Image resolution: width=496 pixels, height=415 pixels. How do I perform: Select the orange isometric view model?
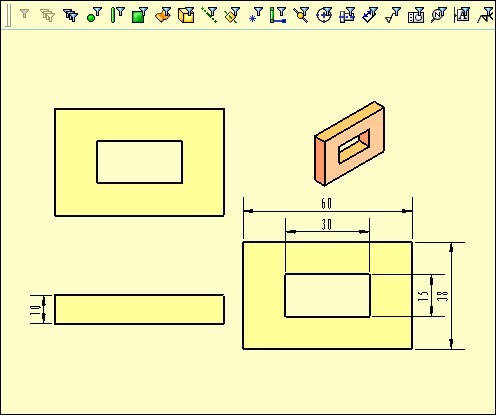[x=349, y=143]
